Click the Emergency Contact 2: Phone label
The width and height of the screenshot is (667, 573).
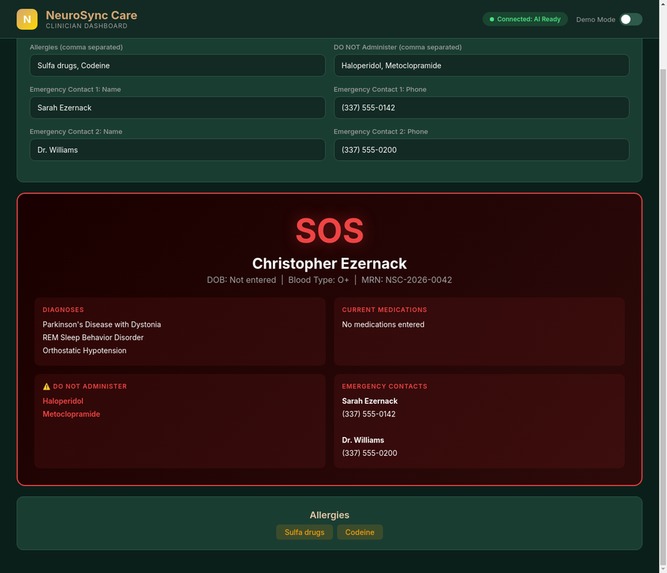(381, 131)
